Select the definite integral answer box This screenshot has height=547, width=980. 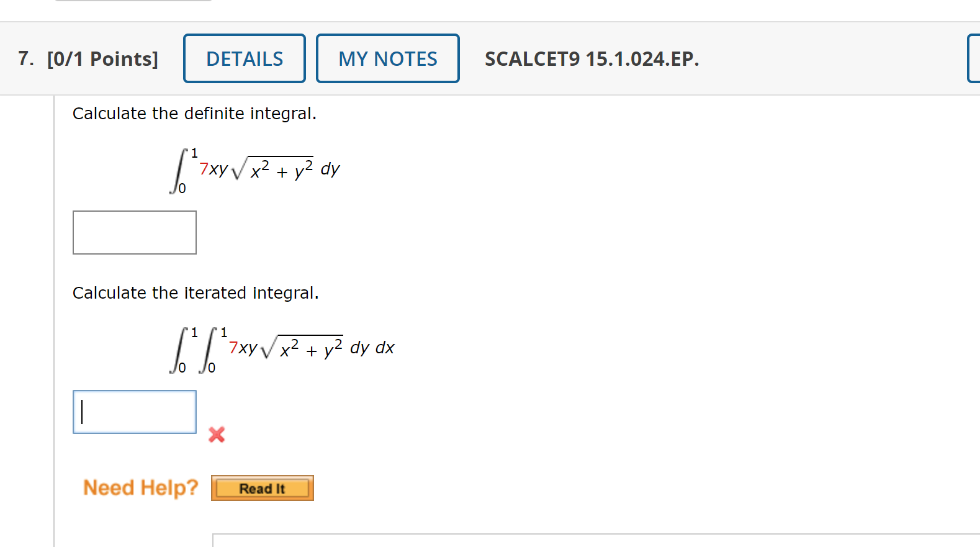(135, 232)
